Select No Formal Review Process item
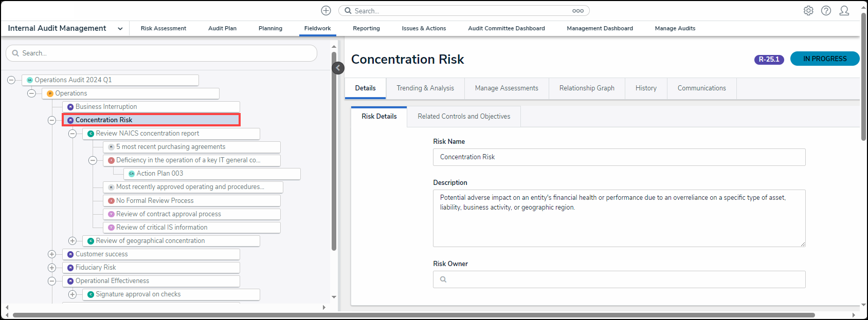This screenshot has width=868, height=320. (x=155, y=201)
